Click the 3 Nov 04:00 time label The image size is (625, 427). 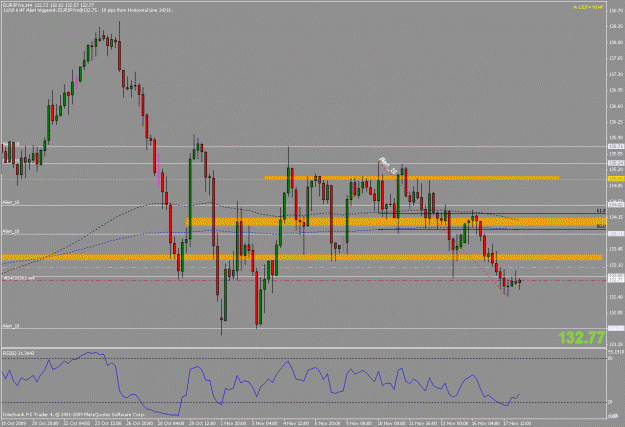(265, 422)
